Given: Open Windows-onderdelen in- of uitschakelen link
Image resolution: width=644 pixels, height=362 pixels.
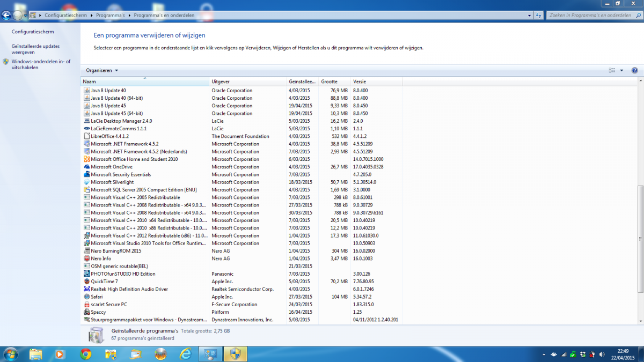Looking at the screenshot, I should [41, 64].
